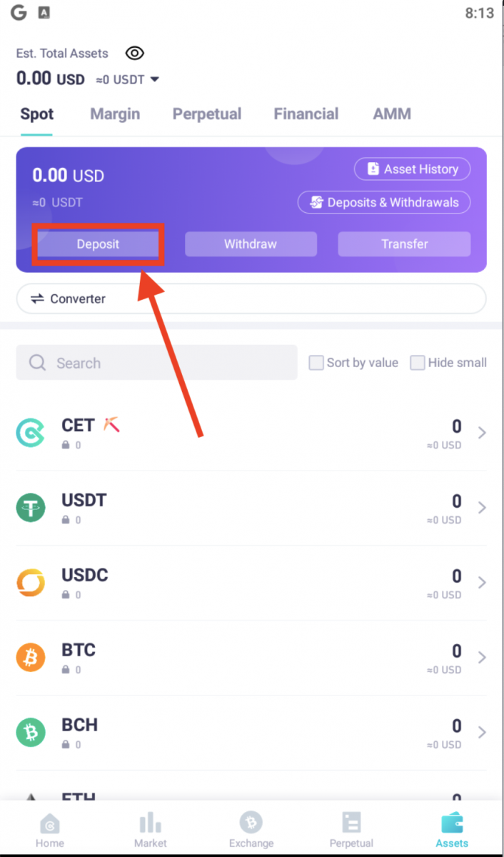The image size is (504, 857).
Task: Open USDT asset details via its chevron
Action: [481, 507]
